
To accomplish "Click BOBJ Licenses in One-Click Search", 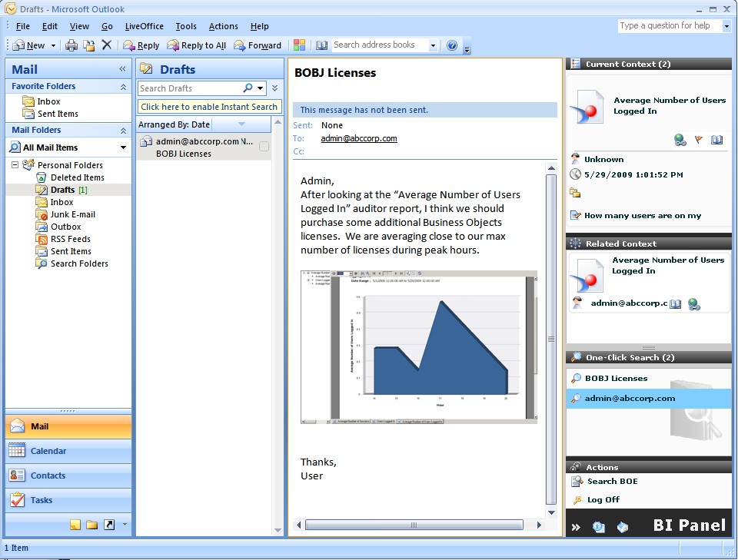I will (616, 379).
